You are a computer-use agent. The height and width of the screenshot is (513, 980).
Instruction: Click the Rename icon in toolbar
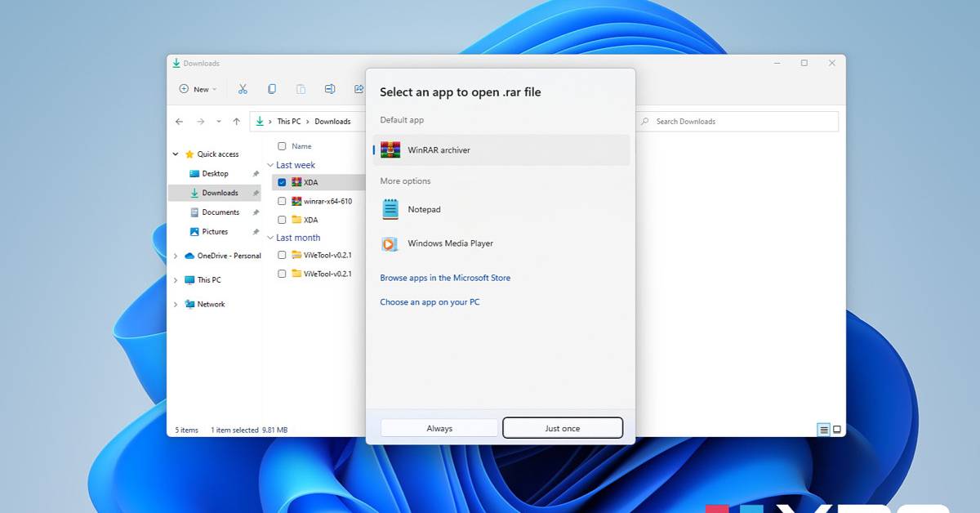329,89
